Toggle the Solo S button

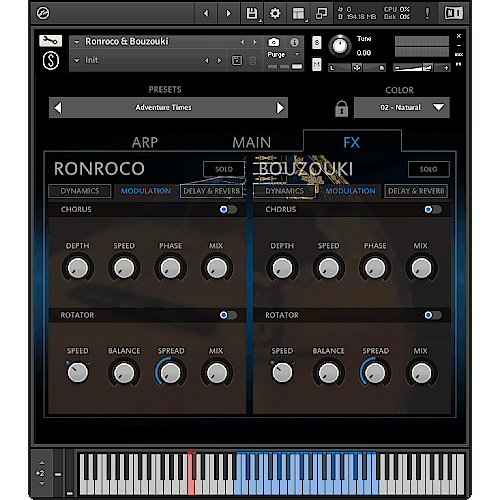(x=317, y=42)
